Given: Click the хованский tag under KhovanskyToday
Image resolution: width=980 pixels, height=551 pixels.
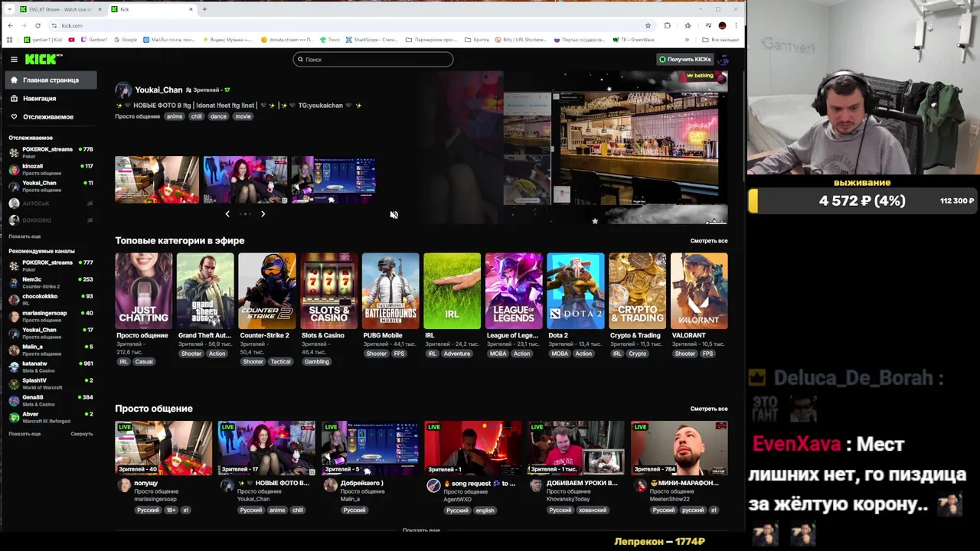Looking at the screenshot, I should 593,510.
